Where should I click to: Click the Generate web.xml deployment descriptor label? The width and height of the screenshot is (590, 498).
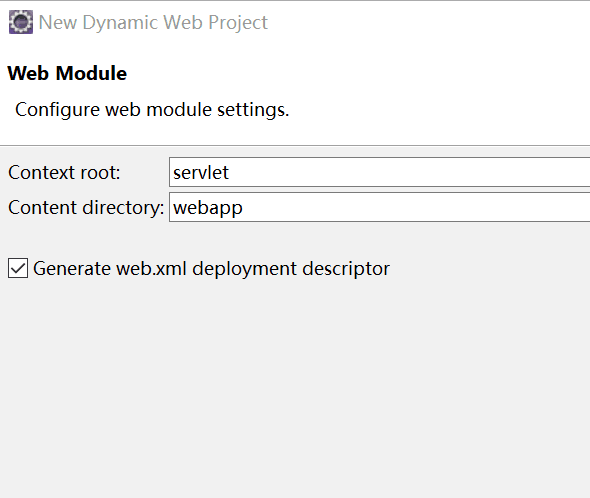211,269
